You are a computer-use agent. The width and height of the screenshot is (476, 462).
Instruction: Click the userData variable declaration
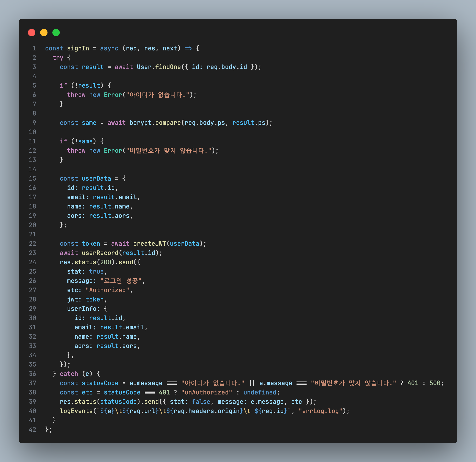pyautogui.click(x=96, y=179)
